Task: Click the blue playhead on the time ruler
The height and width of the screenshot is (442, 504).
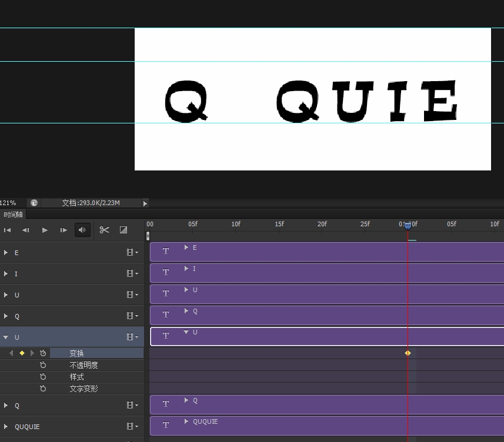Action: pyautogui.click(x=408, y=226)
